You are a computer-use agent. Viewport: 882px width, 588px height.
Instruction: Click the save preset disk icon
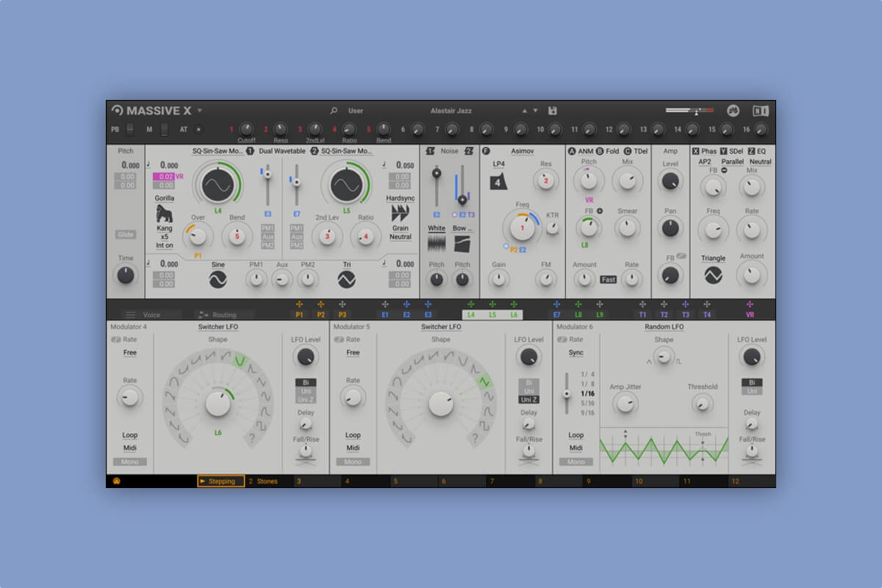[x=553, y=110]
